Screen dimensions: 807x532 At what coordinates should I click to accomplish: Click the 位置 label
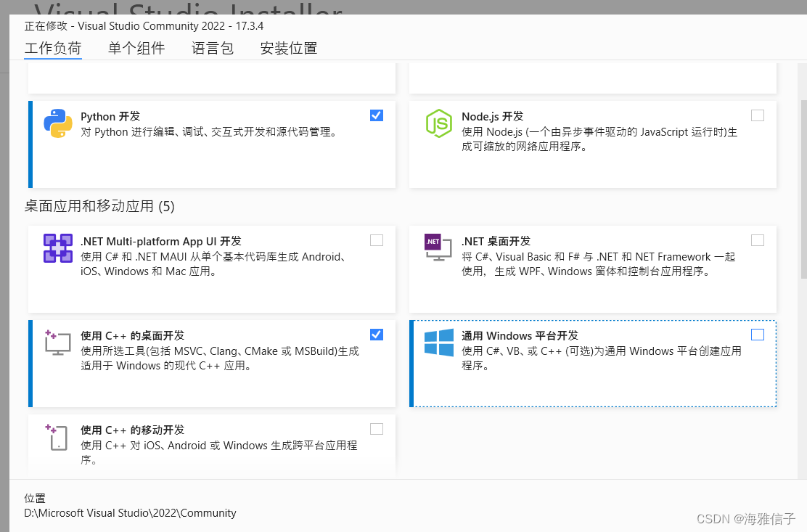click(35, 498)
